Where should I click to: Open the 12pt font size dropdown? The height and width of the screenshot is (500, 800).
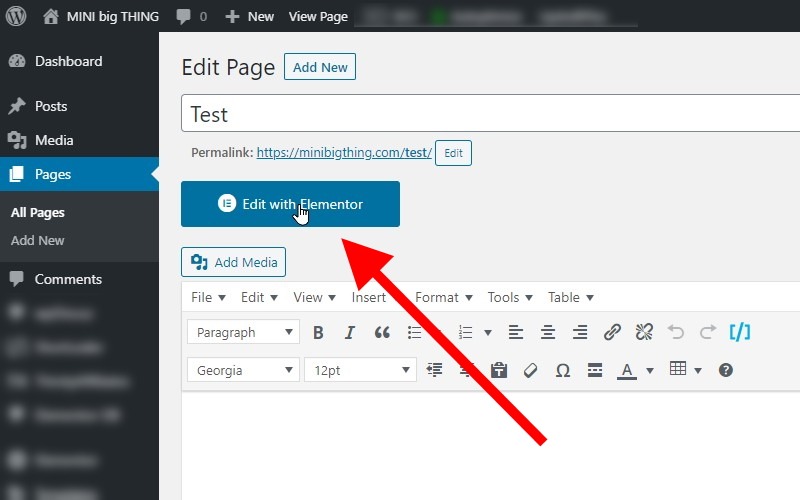(360, 370)
